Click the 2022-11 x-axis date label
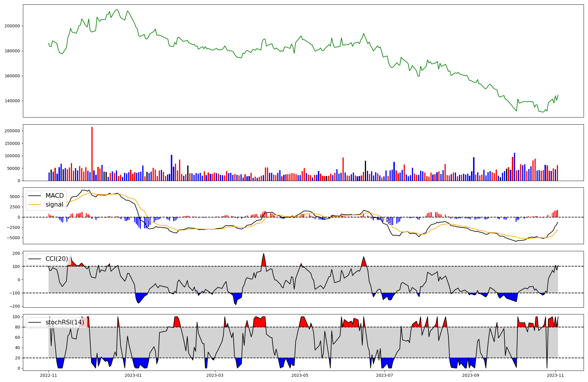Viewport: 588px width, 382px height. 49,375
